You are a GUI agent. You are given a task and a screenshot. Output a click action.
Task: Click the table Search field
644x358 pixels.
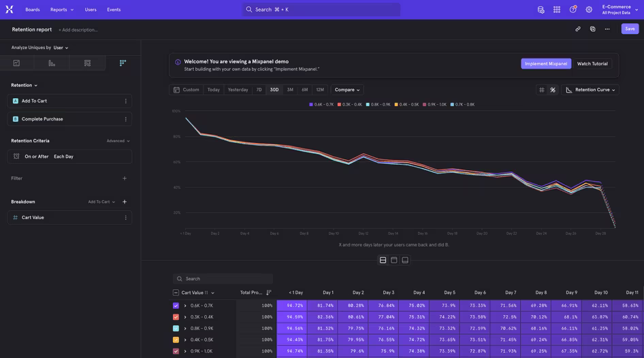223,279
